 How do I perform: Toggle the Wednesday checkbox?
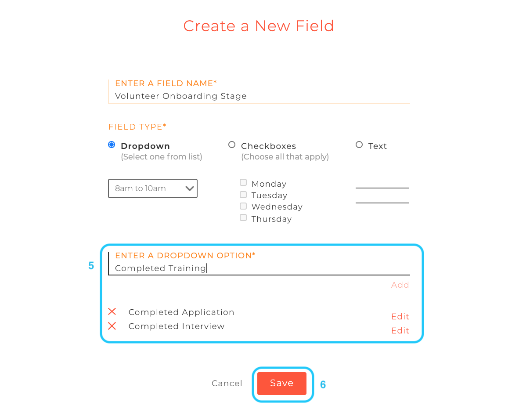click(243, 206)
